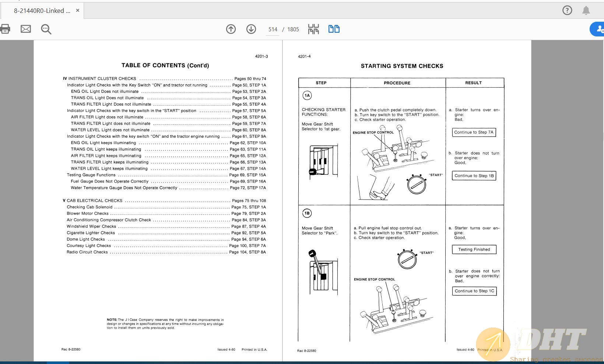Click the "Continue to Step 1C" box

(x=474, y=291)
